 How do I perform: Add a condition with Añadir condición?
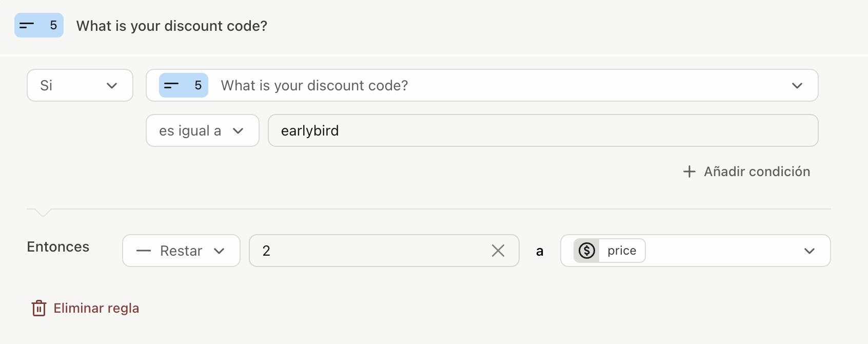756,171
